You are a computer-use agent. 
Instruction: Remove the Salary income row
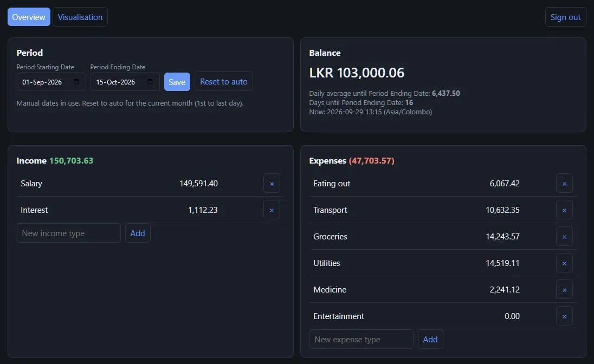[272, 184]
